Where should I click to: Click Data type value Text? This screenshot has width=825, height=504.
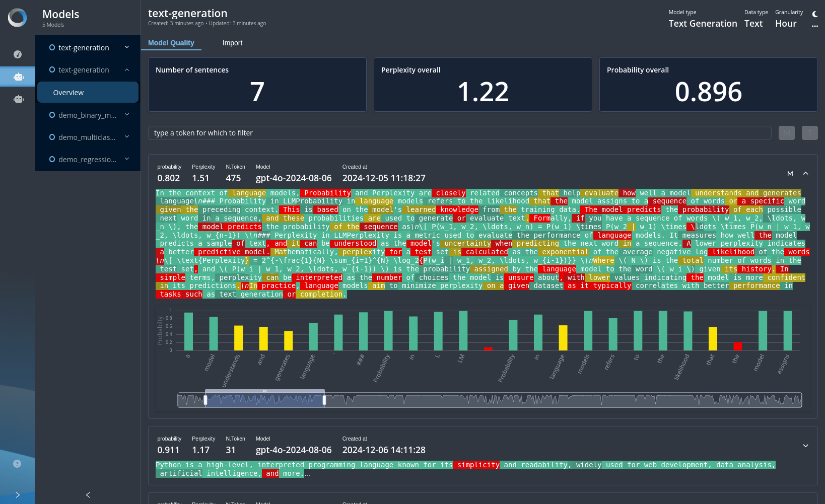tap(753, 24)
